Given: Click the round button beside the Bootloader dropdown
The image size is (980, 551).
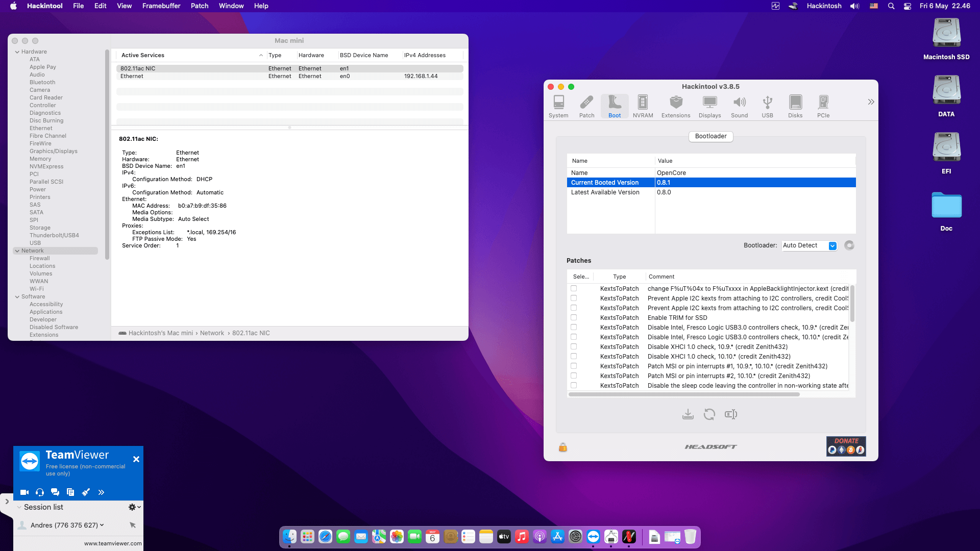Looking at the screenshot, I should pyautogui.click(x=849, y=245).
